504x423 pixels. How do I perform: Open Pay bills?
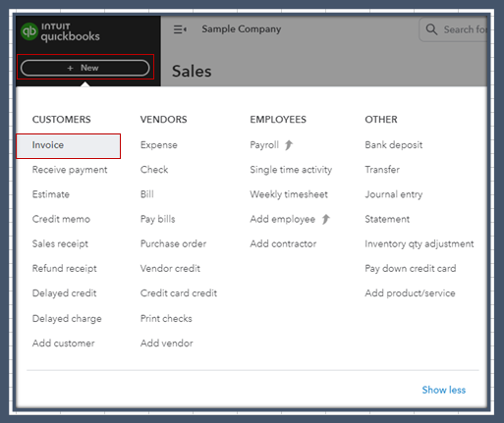[158, 219]
